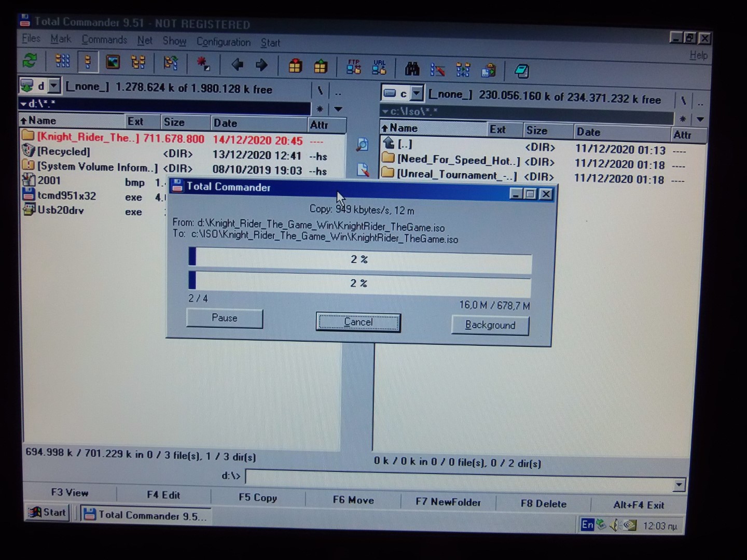747x560 pixels.
Task: Open the Help menu
Action: click(x=698, y=55)
